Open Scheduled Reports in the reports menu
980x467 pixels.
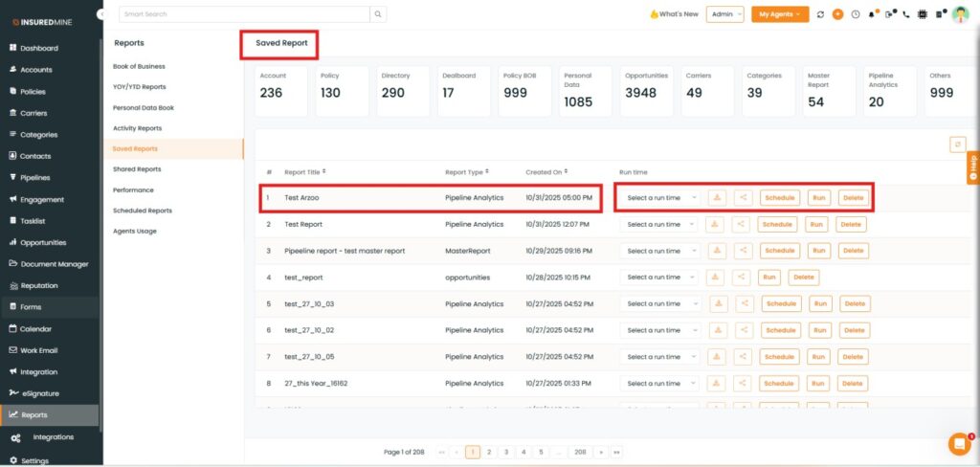143,211
